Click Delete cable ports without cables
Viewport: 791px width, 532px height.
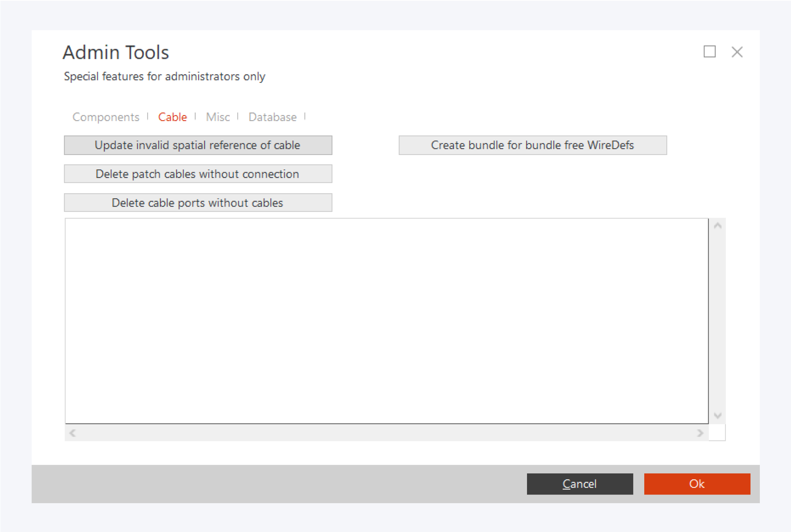(x=198, y=203)
